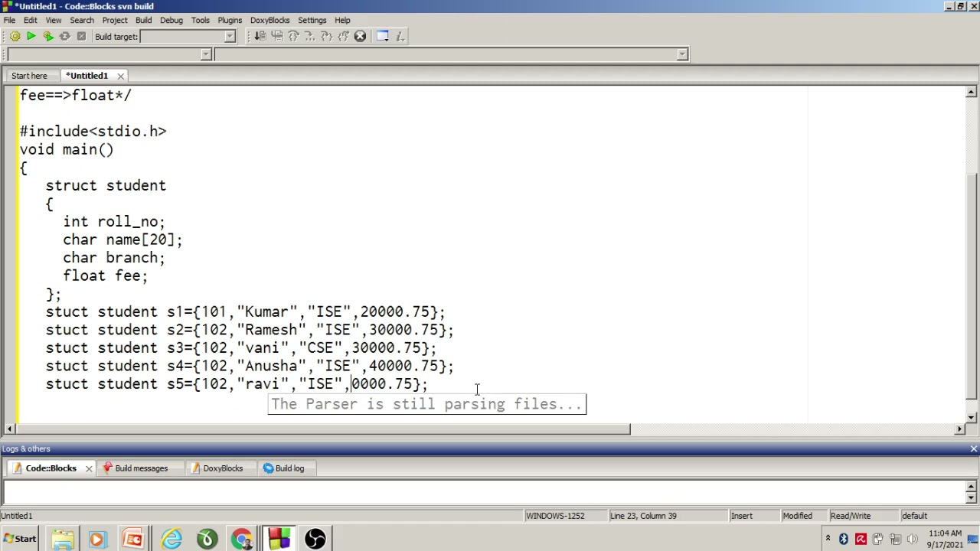Click the log panel scroll up arrow
This screenshot has width=980, height=551.
[971, 487]
